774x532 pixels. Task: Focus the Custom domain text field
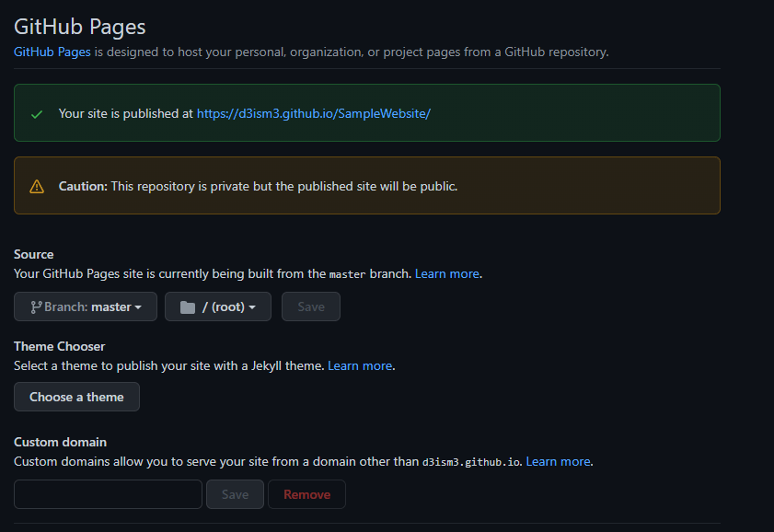108,494
